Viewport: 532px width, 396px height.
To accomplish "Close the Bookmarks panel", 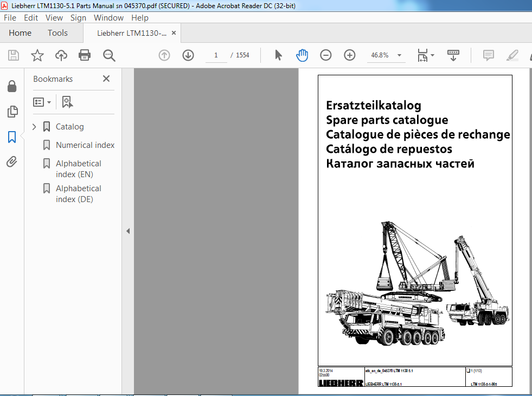I will point(106,79).
